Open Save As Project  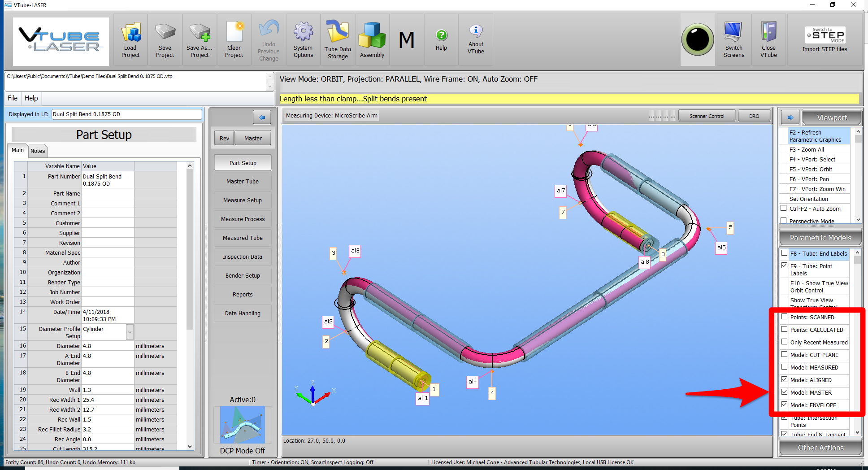click(200, 40)
